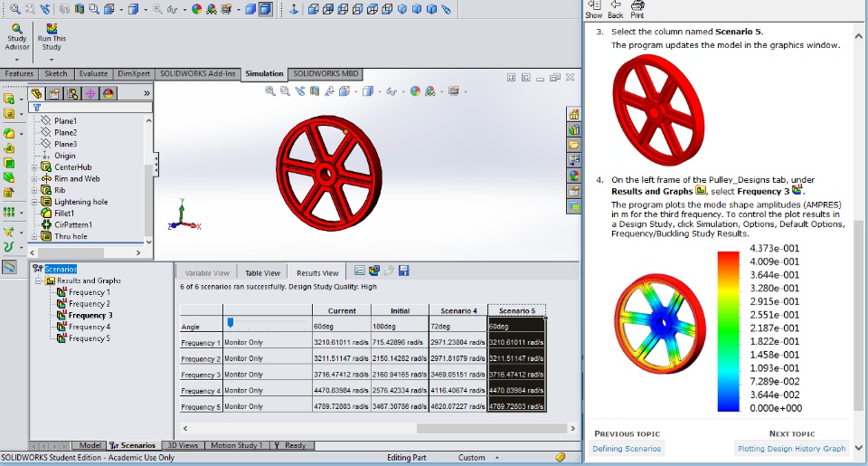
Task: Open the Plotting Design History Graph link
Action: [792, 448]
